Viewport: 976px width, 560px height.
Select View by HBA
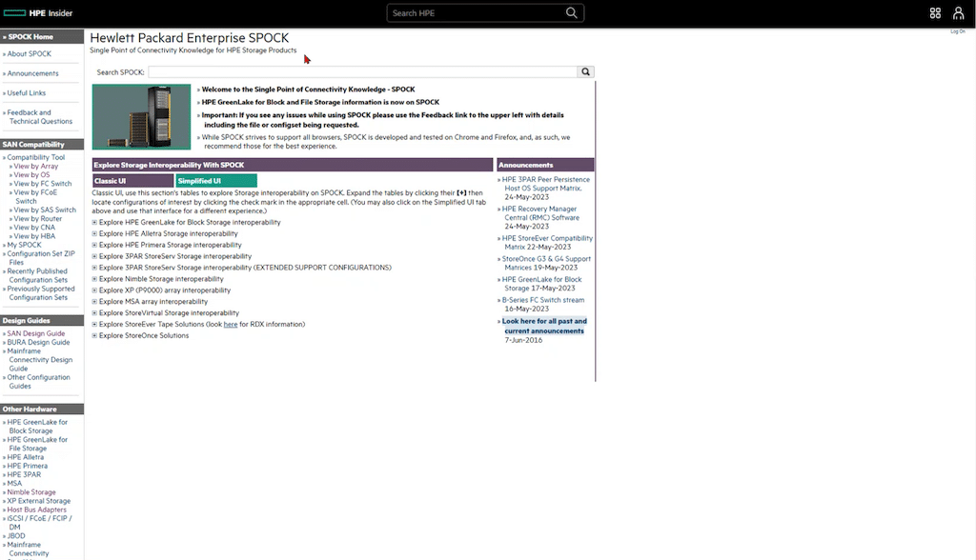(34, 236)
